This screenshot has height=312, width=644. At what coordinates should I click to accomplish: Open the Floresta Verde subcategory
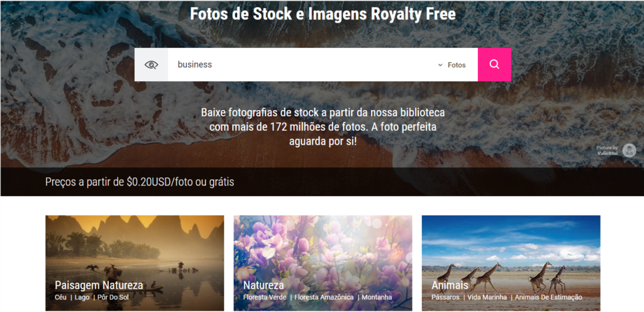pos(265,298)
